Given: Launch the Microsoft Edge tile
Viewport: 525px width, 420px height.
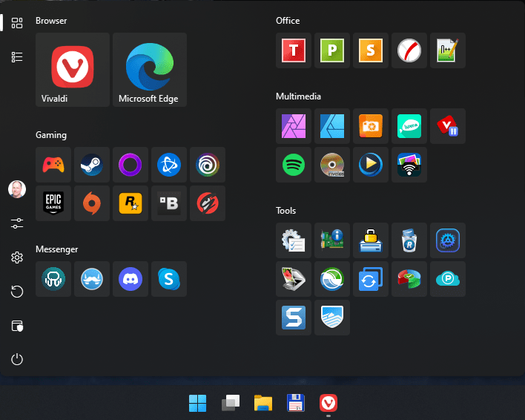Looking at the screenshot, I should [x=149, y=70].
